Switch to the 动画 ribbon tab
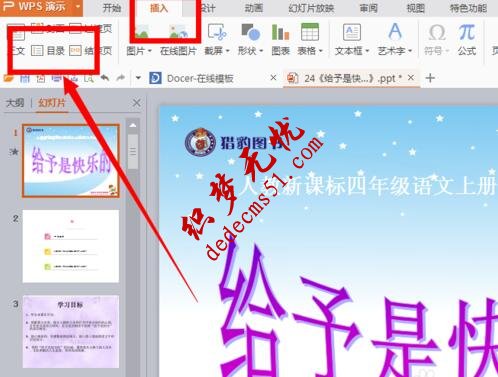Screen dimensions: 498x377 pyautogui.click(x=254, y=8)
